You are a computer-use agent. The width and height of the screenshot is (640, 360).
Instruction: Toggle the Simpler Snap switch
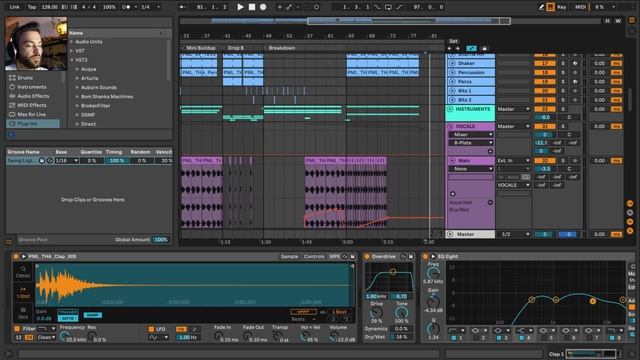coord(93,315)
